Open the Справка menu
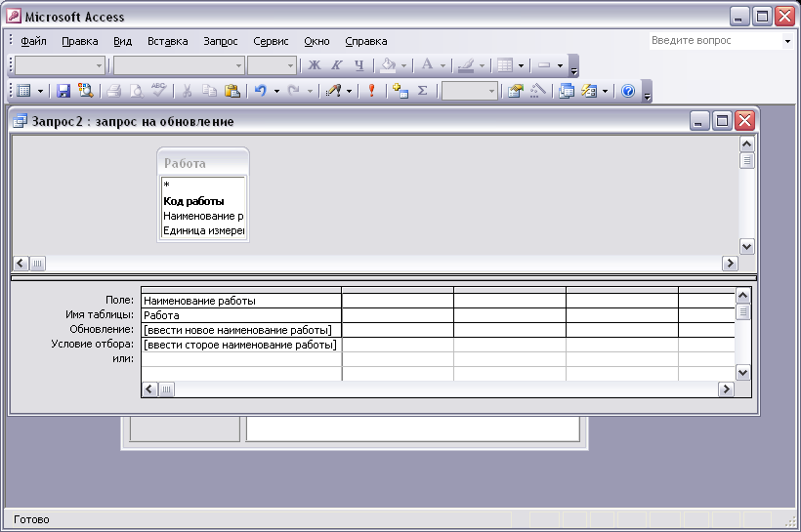Viewport: 801px width, 532px height. pyautogui.click(x=366, y=41)
